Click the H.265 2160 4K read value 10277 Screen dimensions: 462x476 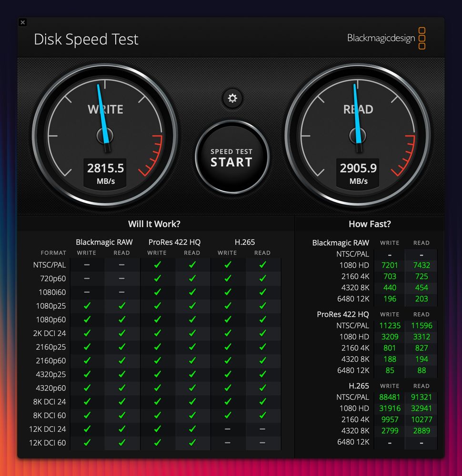click(422, 420)
